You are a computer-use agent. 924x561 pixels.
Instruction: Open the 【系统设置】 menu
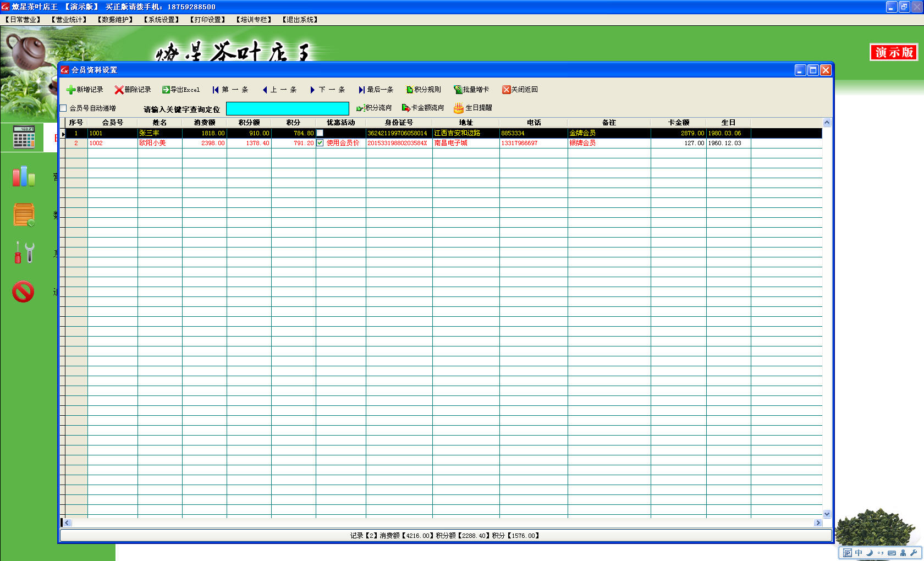tap(162, 20)
